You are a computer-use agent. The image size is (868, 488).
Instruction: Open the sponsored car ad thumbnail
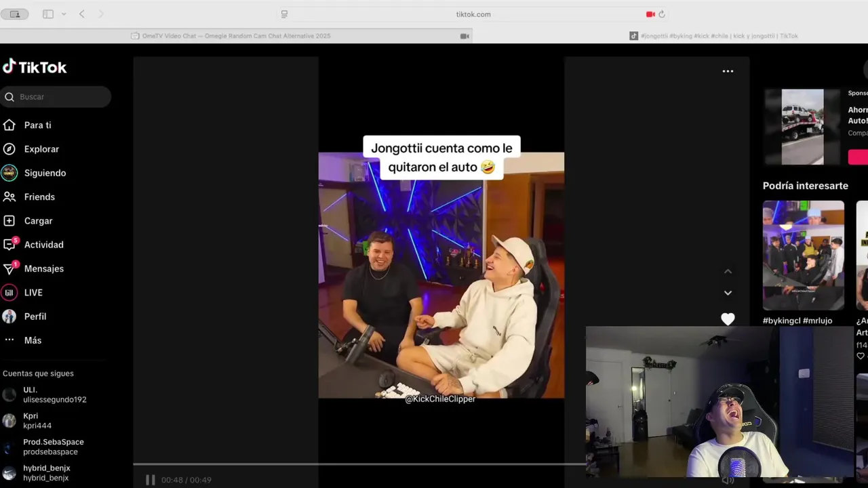coord(802,127)
